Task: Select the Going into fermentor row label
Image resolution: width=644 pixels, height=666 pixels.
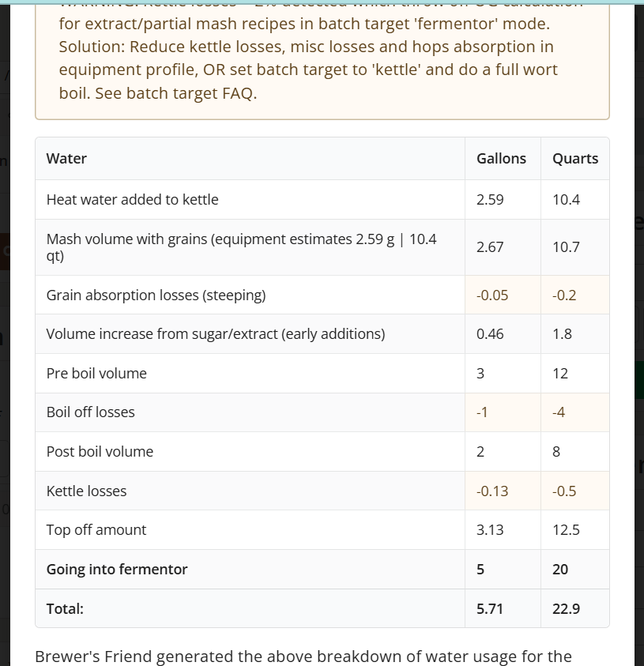Action: coord(117,569)
